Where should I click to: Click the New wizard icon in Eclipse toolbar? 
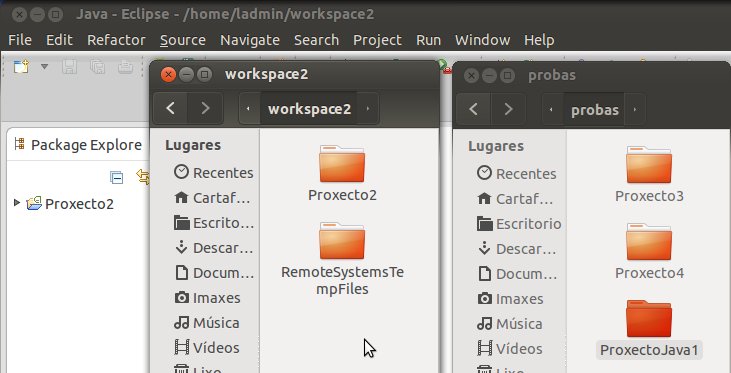point(21,67)
